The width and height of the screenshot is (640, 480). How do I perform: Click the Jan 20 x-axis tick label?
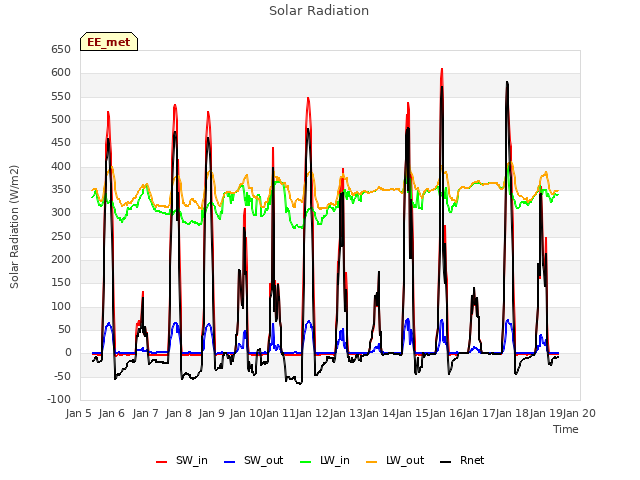(579, 413)
